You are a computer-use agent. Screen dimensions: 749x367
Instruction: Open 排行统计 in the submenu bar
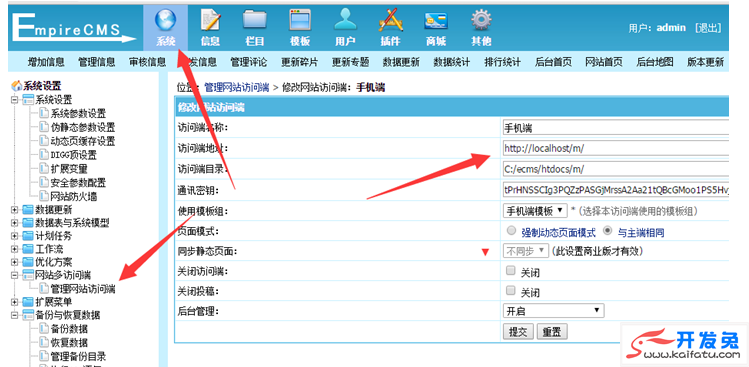(x=503, y=62)
